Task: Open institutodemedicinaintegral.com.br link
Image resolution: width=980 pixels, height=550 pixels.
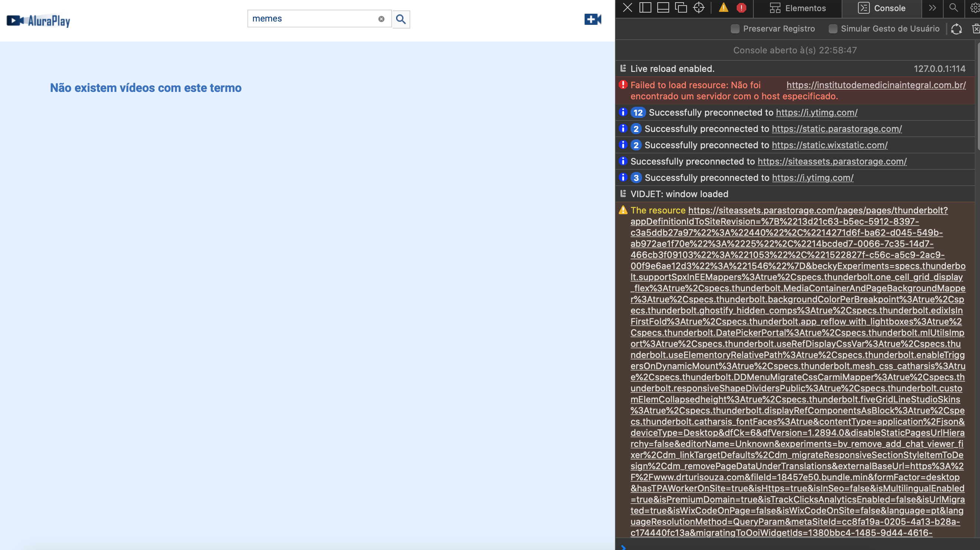Action: (x=876, y=85)
